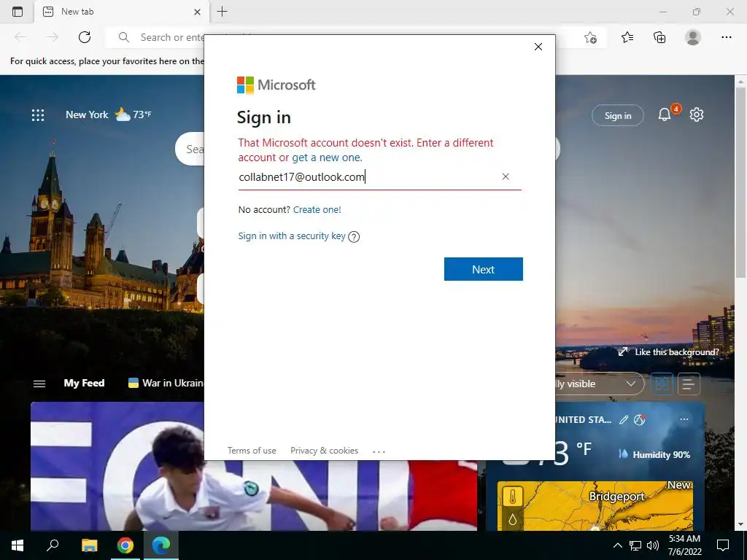Open the Collections icon
747x560 pixels.
pyautogui.click(x=659, y=37)
